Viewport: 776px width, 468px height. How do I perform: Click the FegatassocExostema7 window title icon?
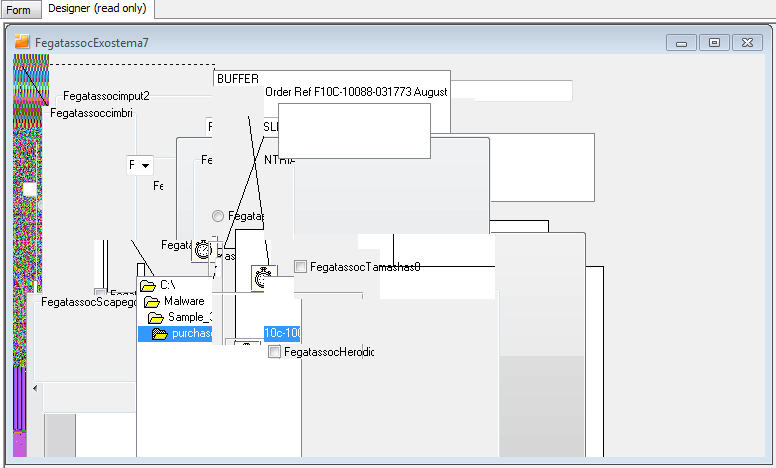click(22, 42)
